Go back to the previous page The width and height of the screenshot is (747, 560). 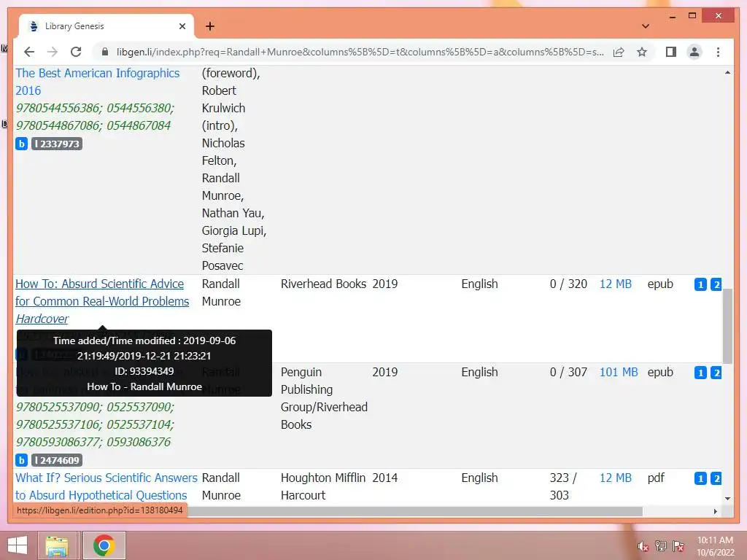[29, 52]
